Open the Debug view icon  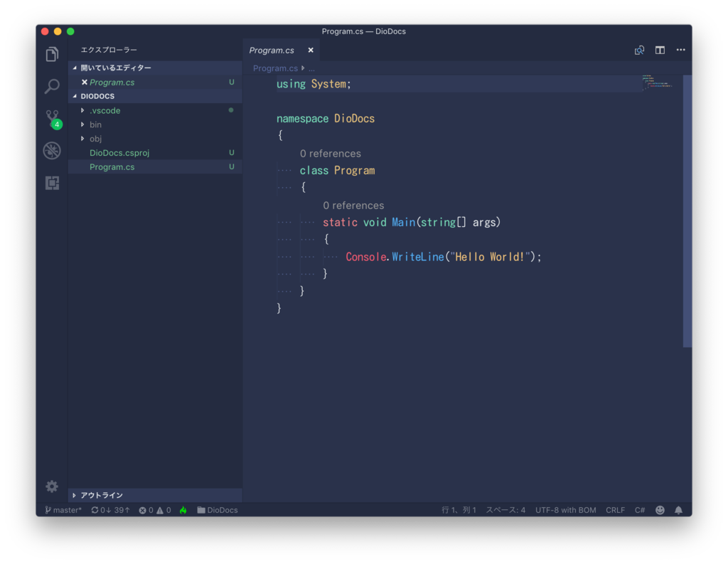[x=52, y=151]
